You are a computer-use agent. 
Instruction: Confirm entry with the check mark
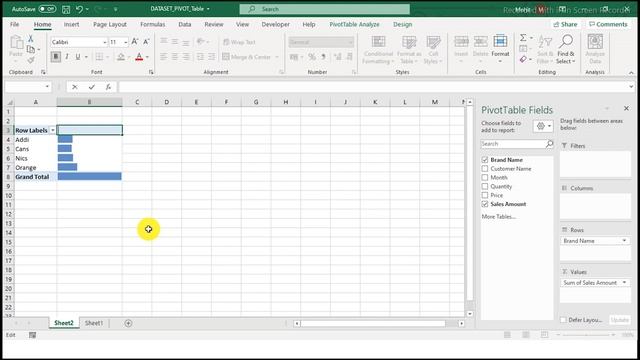click(91, 87)
